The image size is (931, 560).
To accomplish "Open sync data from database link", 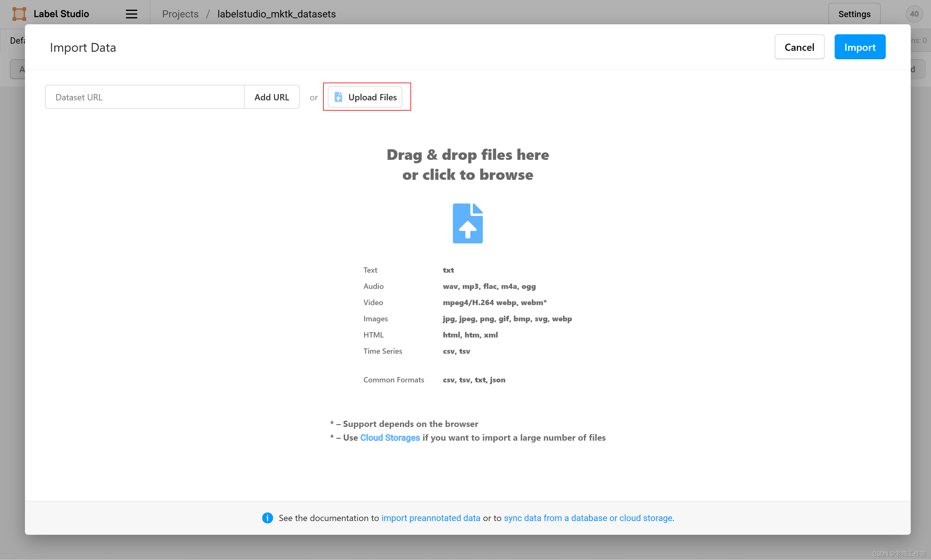I will coord(588,518).
